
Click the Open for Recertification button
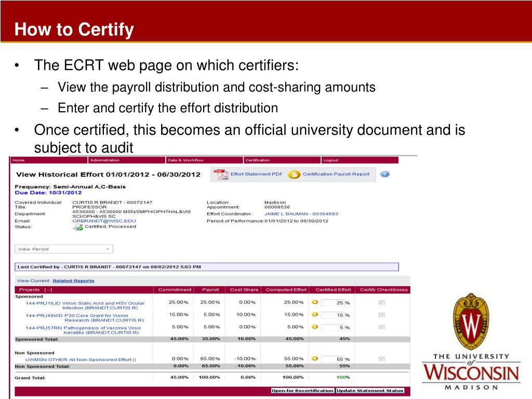[303, 391]
